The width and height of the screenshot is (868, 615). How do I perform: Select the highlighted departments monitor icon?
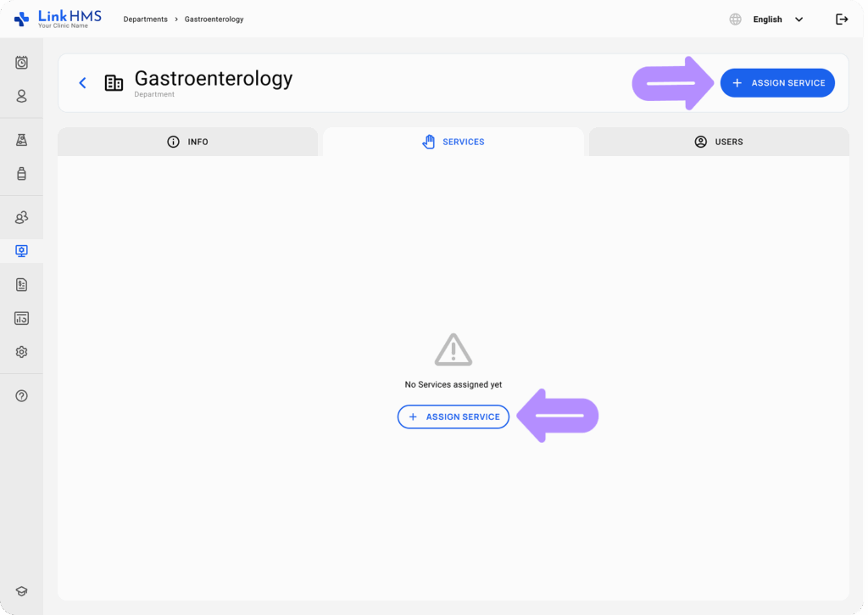[21, 250]
